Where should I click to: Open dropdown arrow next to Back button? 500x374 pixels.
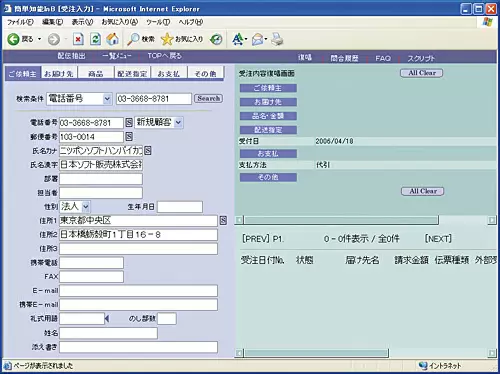39,39
